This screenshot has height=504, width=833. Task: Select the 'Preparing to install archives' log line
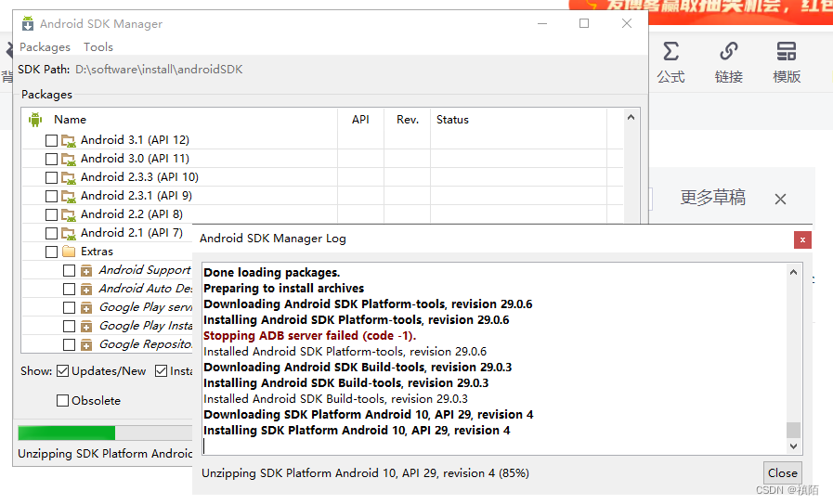coord(283,289)
